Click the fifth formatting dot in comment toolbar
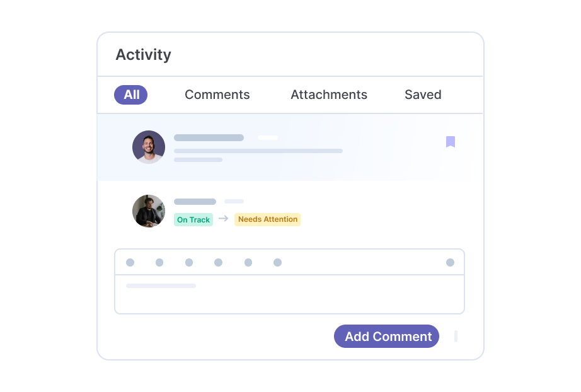This screenshot has width=581, height=392. pyautogui.click(x=248, y=262)
